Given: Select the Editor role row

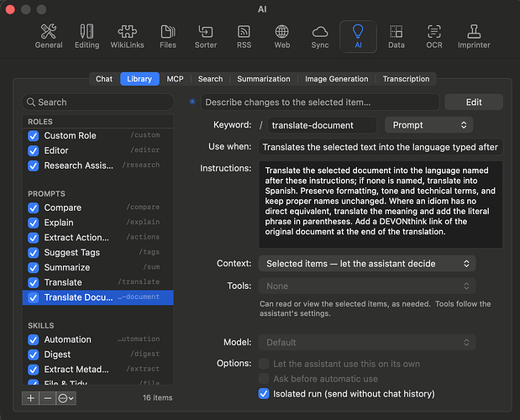Looking at the screenshot, I should pos(97,150).
